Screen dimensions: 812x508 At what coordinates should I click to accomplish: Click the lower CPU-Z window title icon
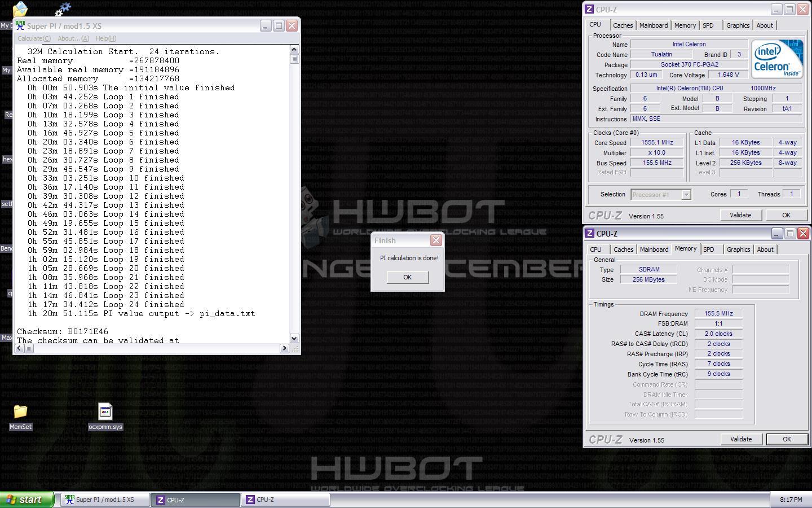point(590,233)
